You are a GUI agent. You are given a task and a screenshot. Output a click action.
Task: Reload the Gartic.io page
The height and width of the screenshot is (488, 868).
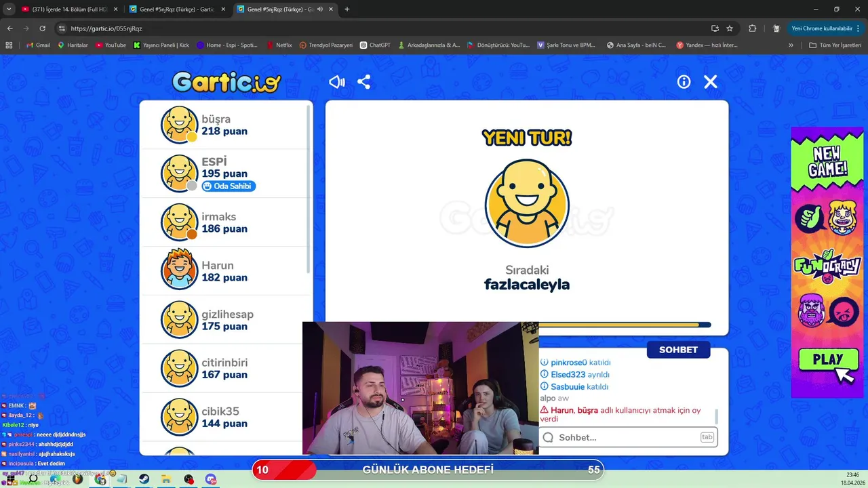click(x=42, y=28)
